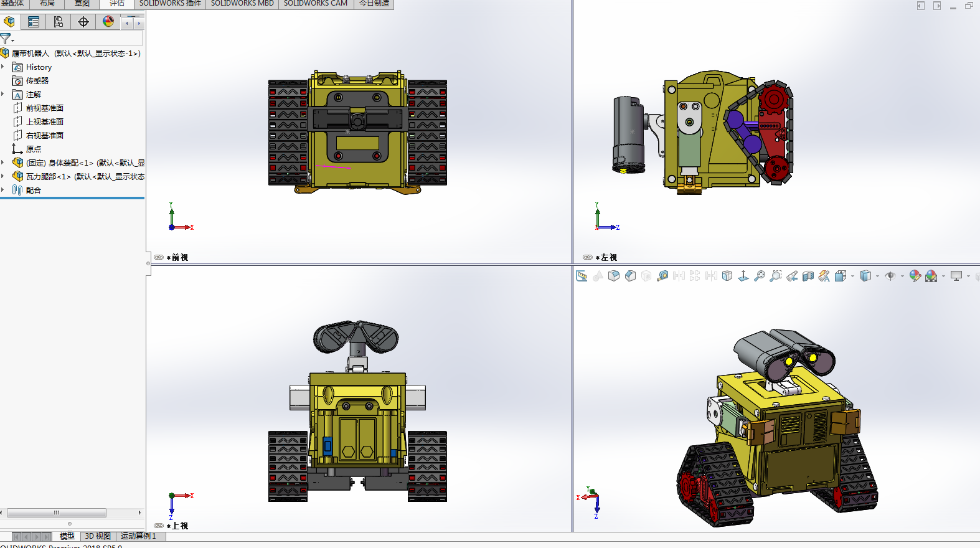
Task: Select the 模型 bottom tab
Action: point(67,536)
